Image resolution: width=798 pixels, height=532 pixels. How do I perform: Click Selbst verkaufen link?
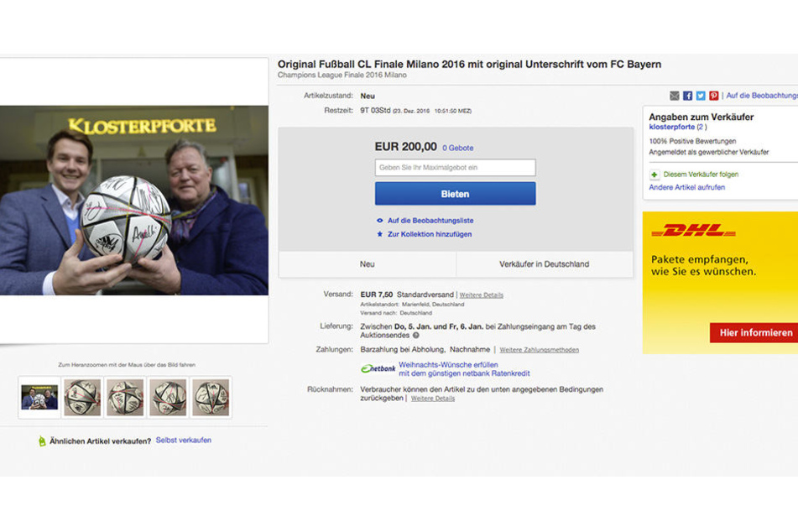(x=183, y=441)
